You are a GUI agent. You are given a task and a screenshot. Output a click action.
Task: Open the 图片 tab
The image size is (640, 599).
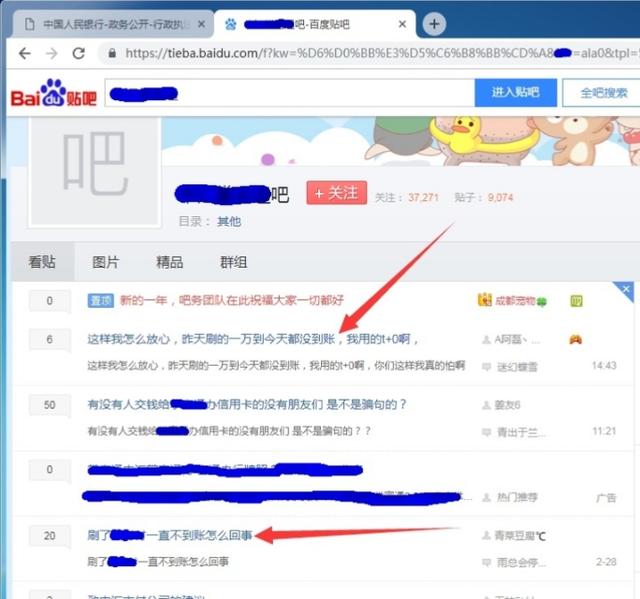[x=105, y=262]
